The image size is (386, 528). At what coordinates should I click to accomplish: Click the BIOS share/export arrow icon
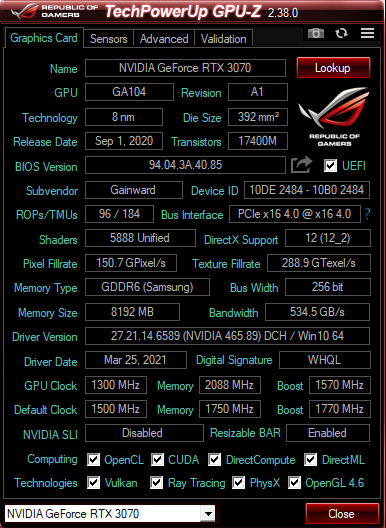point(301,165)
